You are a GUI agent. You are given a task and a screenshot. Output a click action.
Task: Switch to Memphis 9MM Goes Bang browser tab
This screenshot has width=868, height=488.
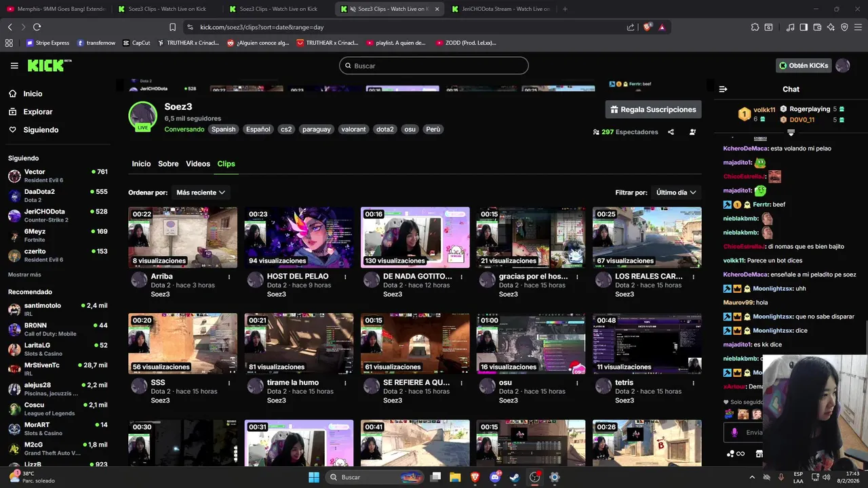(56, 9)
